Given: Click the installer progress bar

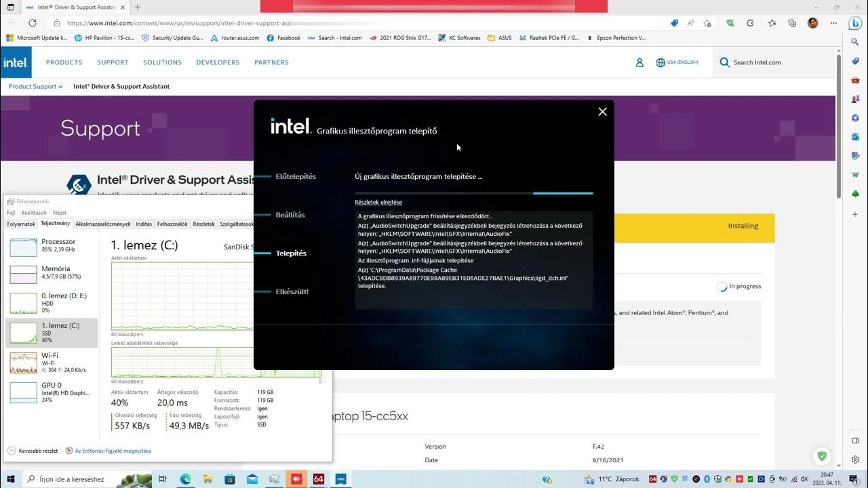Looking at the screenshot, I should [474, 193].
